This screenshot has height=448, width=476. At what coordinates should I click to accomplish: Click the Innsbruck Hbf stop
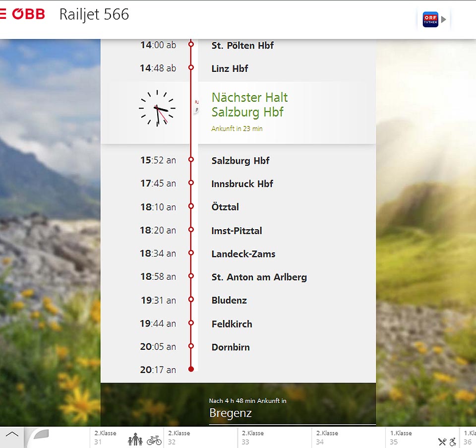pos(242,184)
